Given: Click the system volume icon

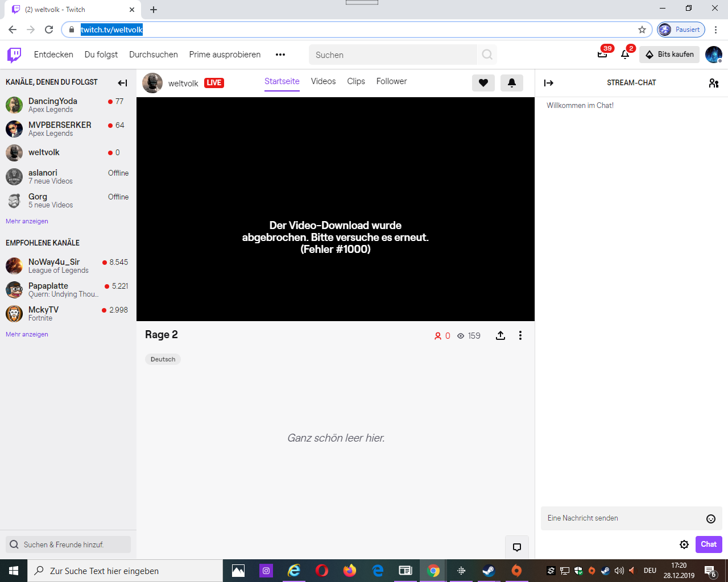Looking at the screenshot, I should (619, 571).
